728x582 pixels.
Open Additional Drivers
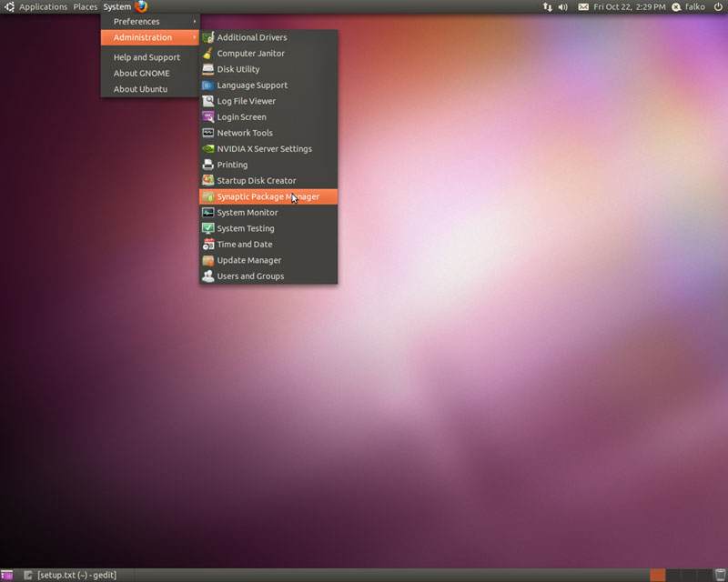coord(268,37)
